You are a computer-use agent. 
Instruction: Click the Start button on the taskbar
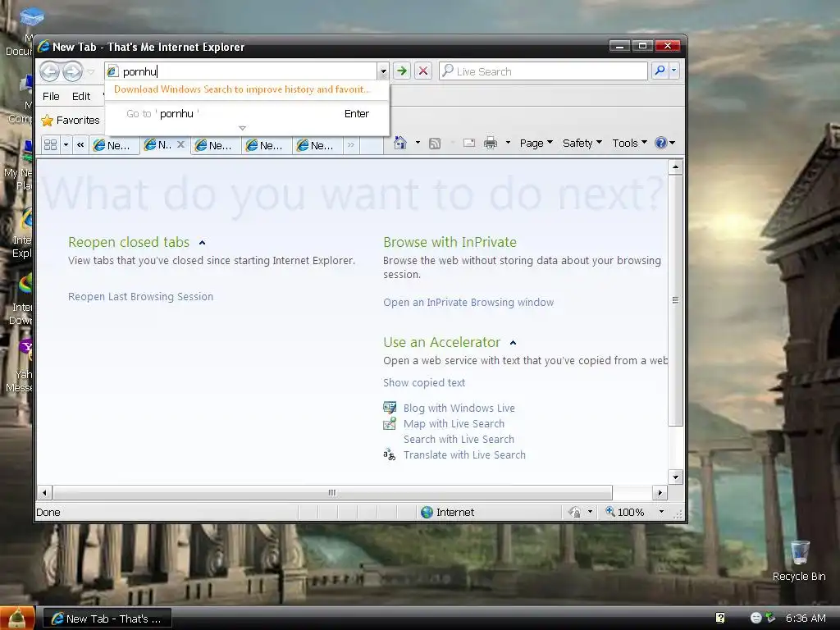pyautogui.click(x=17, y=619)
